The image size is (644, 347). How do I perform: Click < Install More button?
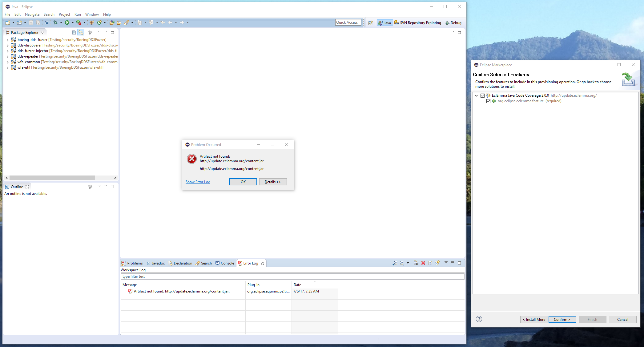[534, 320]
